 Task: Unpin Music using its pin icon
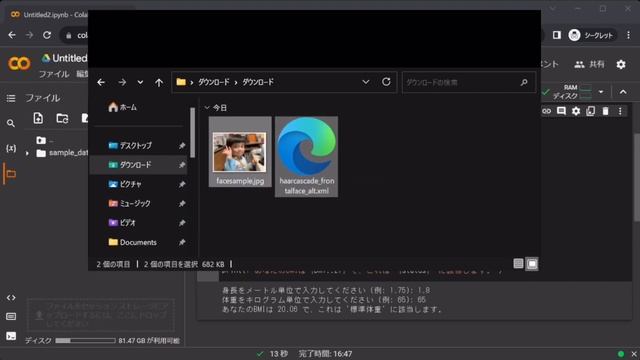coord(182,204)
